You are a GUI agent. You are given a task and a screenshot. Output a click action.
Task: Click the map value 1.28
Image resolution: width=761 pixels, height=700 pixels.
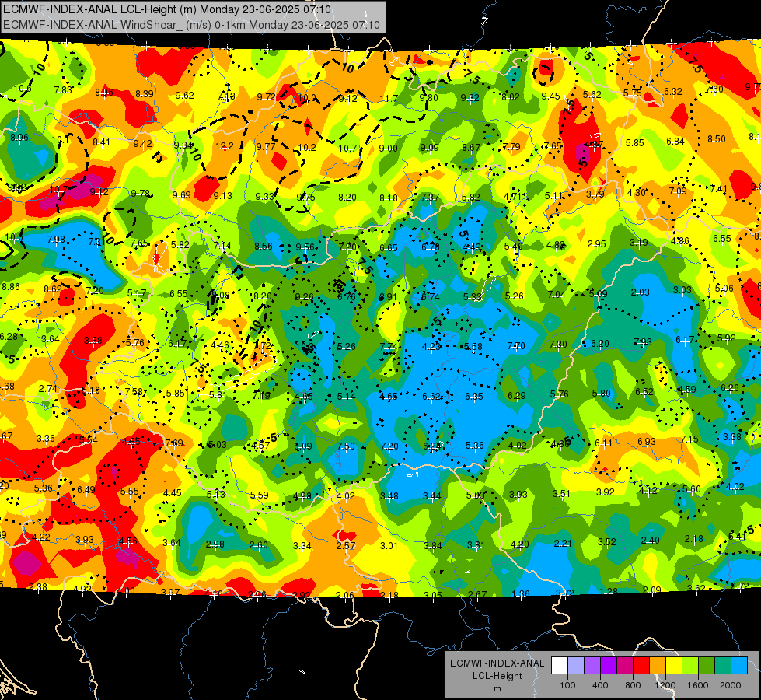[x=609, y=592]
